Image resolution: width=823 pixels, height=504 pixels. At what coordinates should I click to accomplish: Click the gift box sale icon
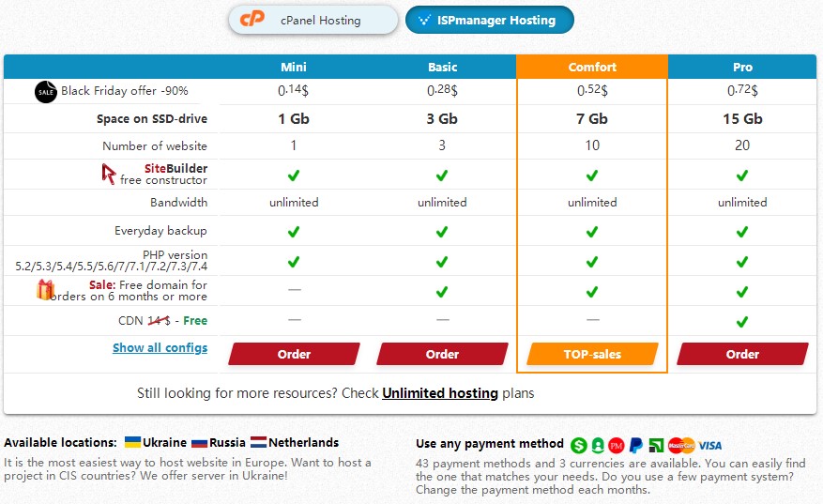[45, 290]
